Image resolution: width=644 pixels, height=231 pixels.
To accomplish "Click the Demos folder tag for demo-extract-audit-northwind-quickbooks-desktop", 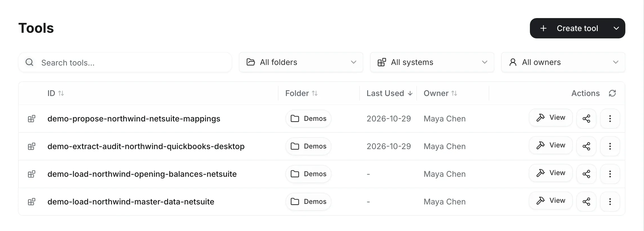I will tap(308, 146).
